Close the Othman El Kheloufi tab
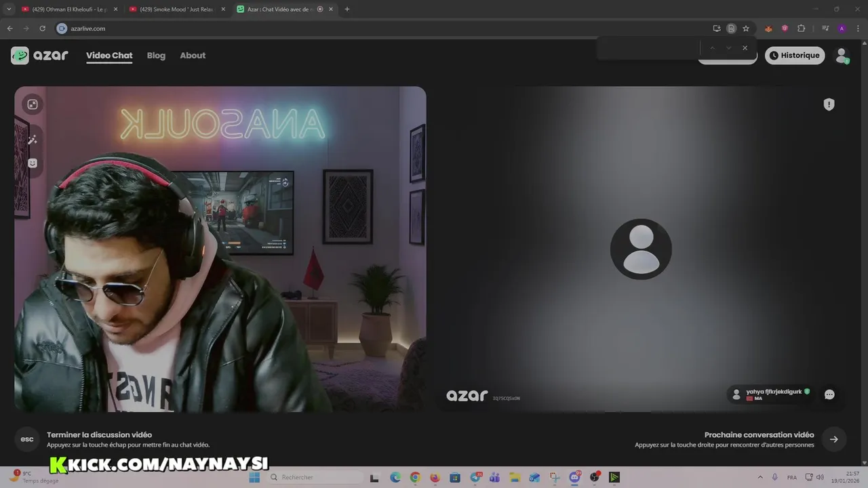This screenshot has height=488, width=868. click(115, 9)
